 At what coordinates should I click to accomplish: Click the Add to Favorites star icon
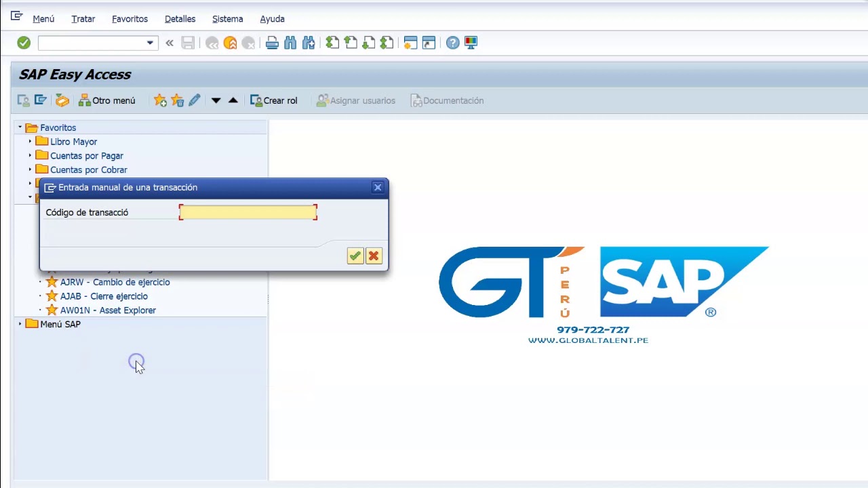(160, 100)
